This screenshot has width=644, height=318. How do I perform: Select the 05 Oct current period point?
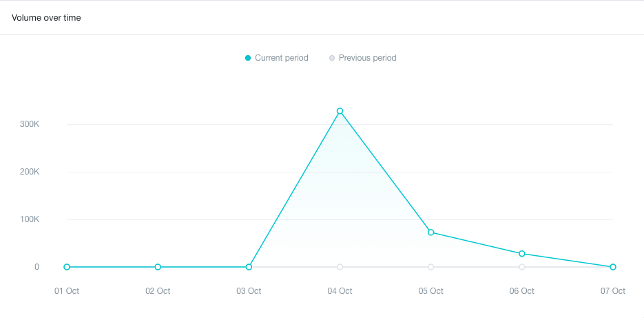point(431,232)
